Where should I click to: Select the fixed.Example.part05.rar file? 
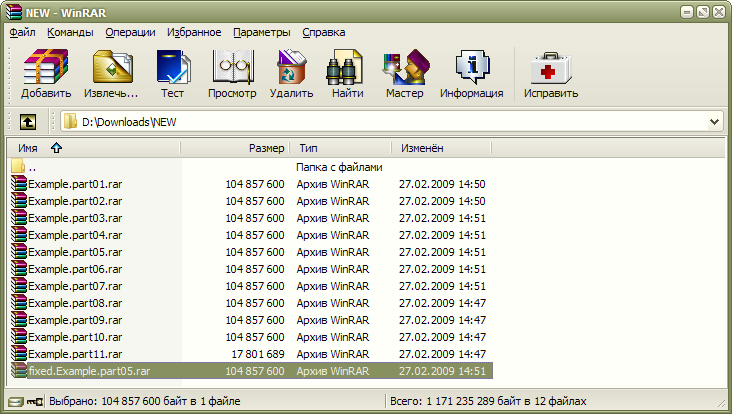[x=89, y=371]
